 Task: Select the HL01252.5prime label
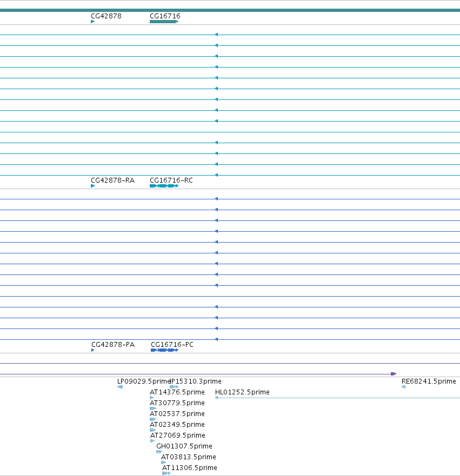pyautogui.click(x=242, y=392)
